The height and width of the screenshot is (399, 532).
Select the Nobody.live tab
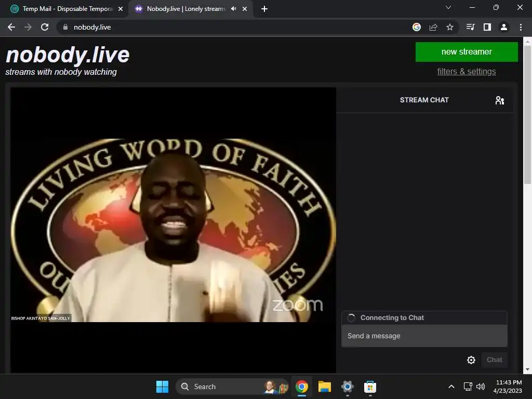[x=183, y=9]
